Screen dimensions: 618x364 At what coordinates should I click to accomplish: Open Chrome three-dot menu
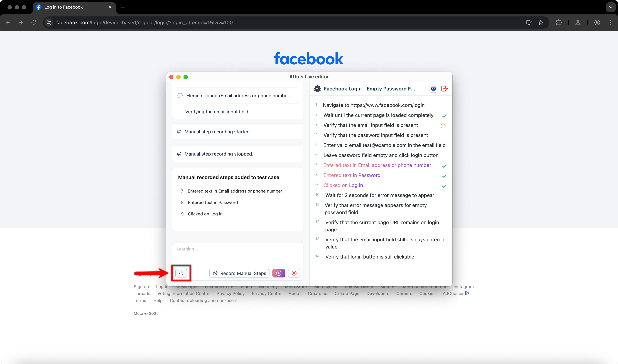[x=610, y=23]
